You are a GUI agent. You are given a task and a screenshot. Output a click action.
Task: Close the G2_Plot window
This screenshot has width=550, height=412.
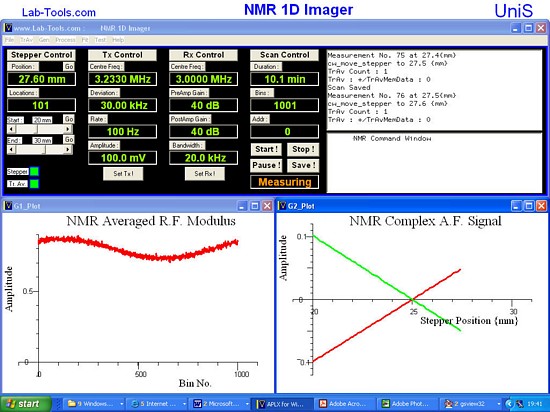point(541,206)
